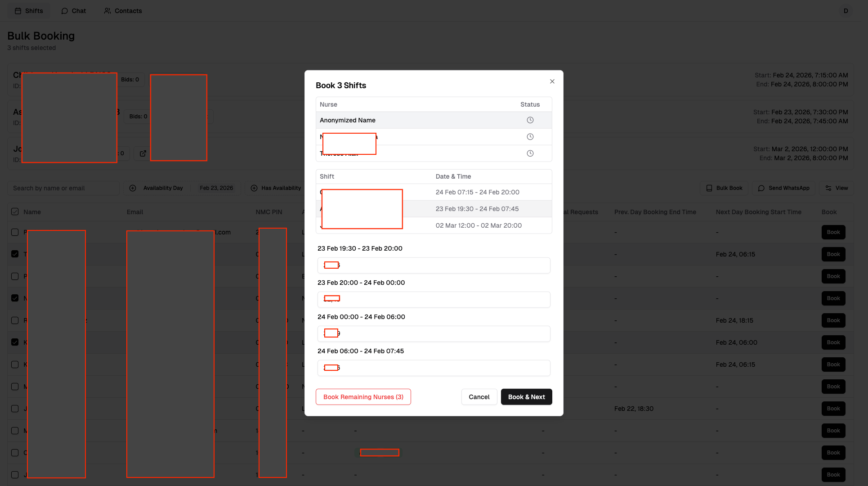868x486 pixels.
Task: Click the clock status icon in third nurse row
Action: coord(530,153)
